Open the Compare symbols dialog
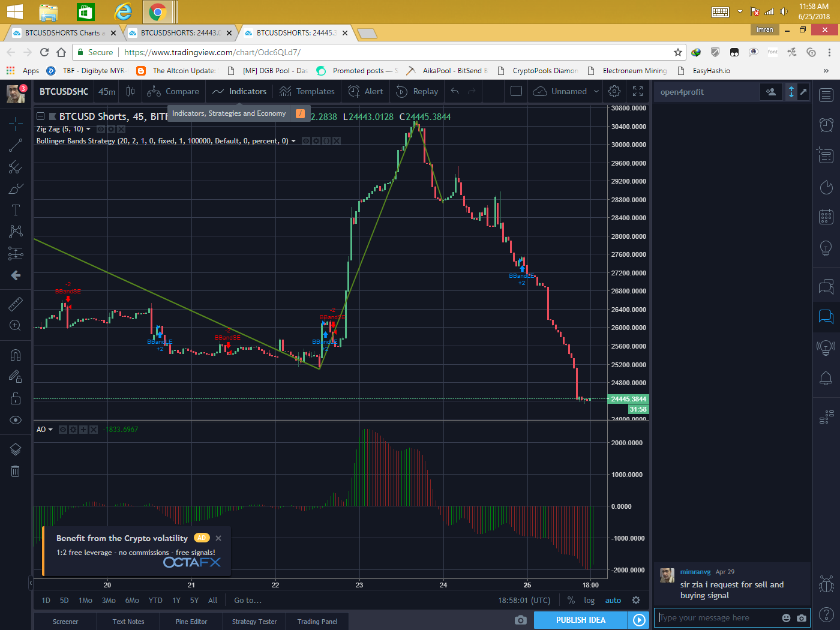 pyautogui.click(x=173, y=91)
